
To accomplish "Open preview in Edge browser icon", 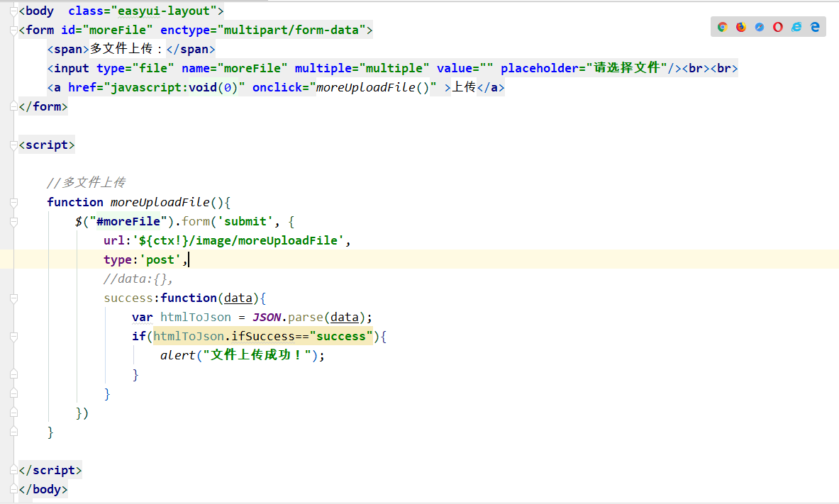I will tap(815, 27).
